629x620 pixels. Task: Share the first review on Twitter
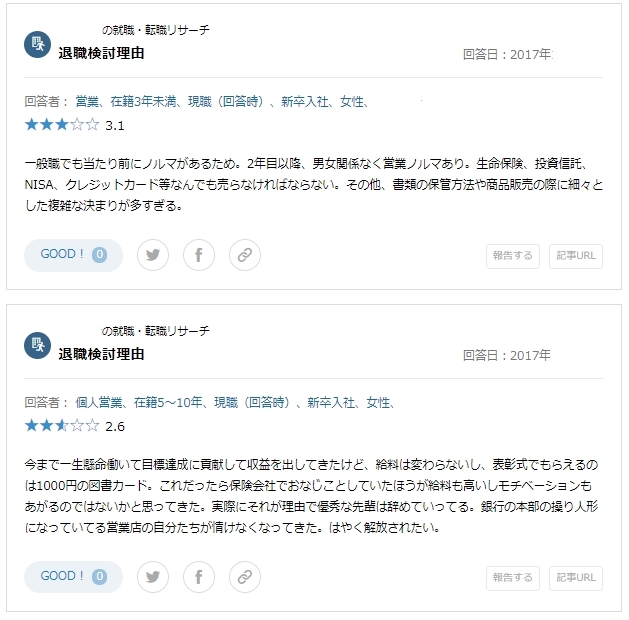click(153, 255)
